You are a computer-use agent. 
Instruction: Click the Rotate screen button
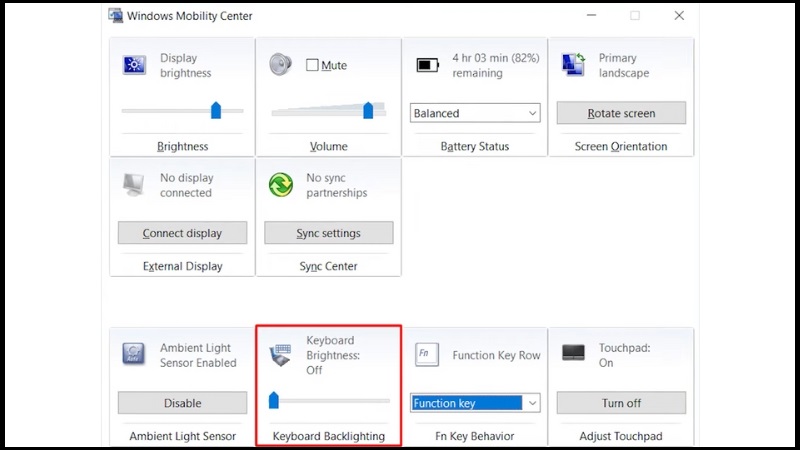pos(621,113)
